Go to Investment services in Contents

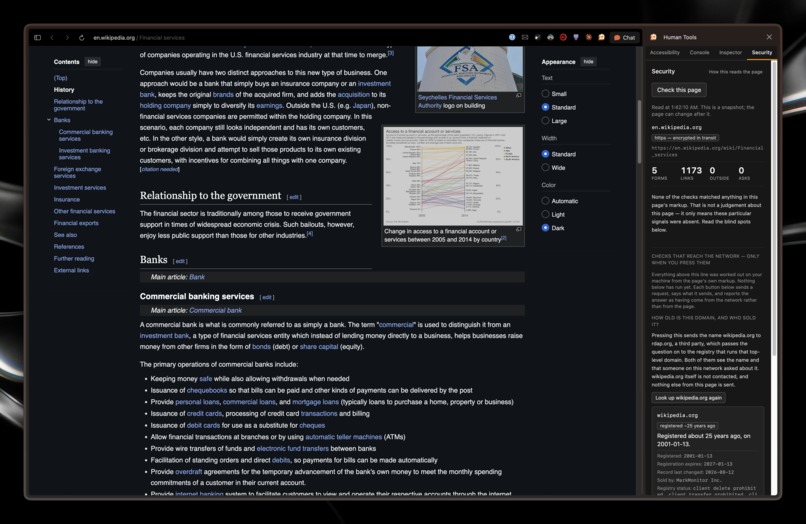(x=80, y=188)
